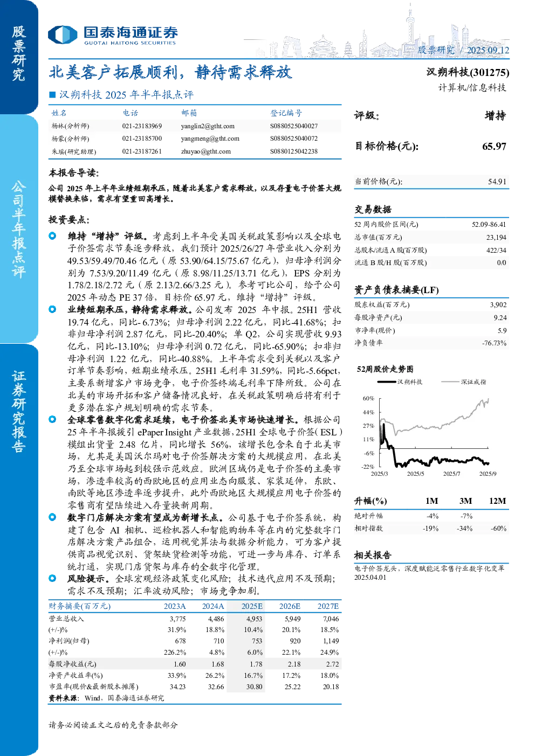Click bullet icon beside 风险提示

[x=52, y=578]
